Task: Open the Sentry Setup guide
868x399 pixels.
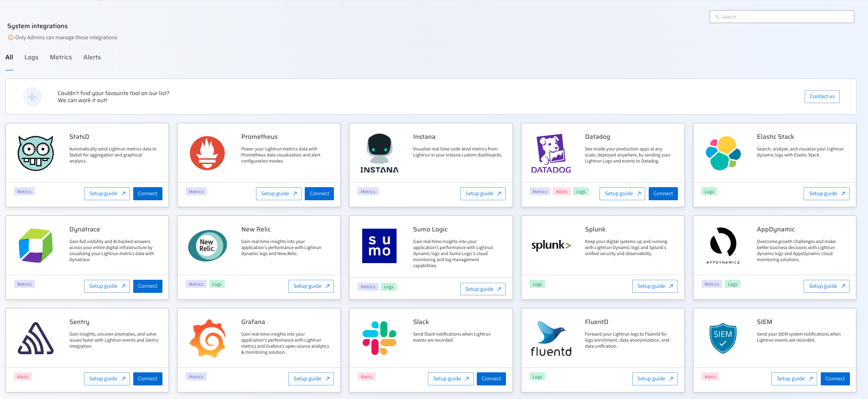Action: (x=107, y=379)
